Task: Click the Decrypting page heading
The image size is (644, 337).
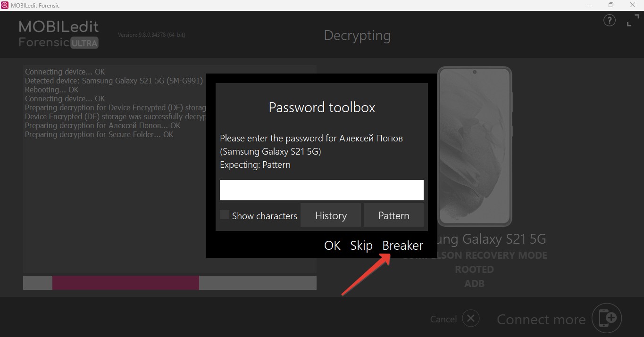Action: pos(357,35)
